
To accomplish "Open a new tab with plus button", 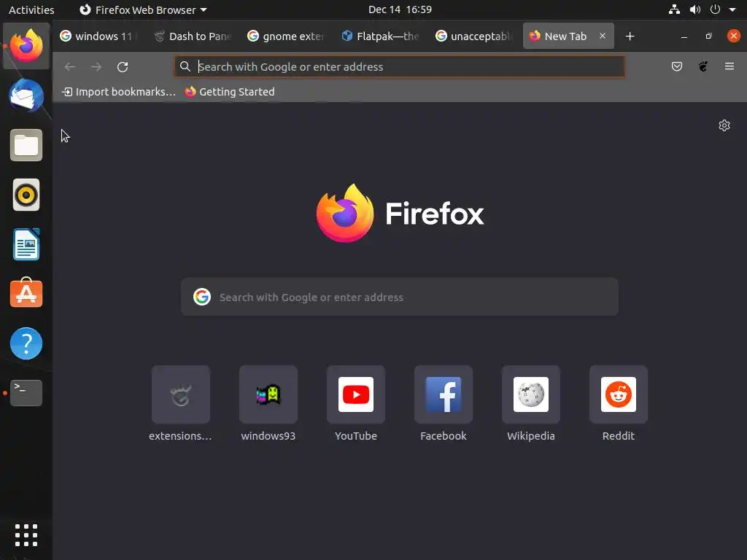I will (x=630, y=36).
